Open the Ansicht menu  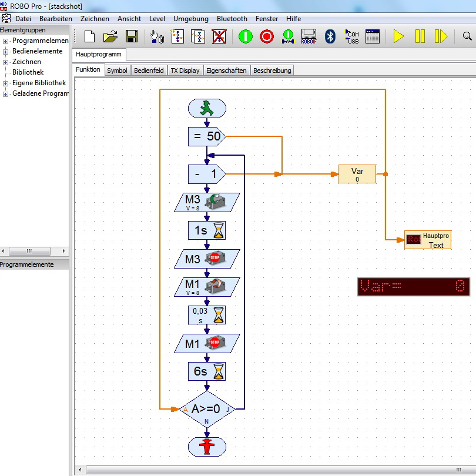129,19
